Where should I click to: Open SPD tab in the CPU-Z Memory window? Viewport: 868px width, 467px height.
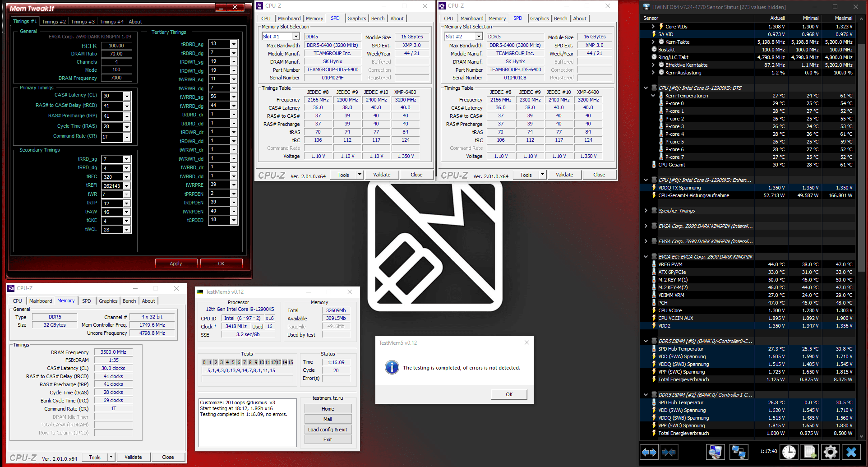pos(87,301)
